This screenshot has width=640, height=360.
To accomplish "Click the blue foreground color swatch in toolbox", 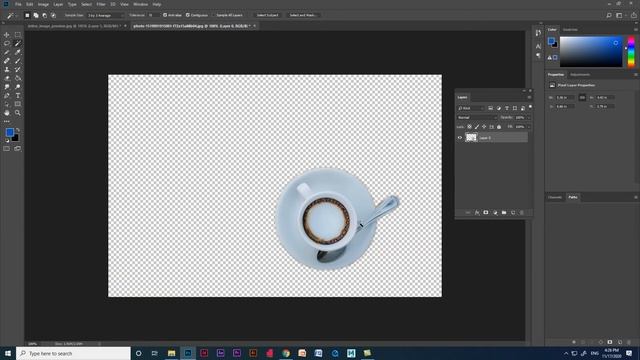I will coord(9,132).
